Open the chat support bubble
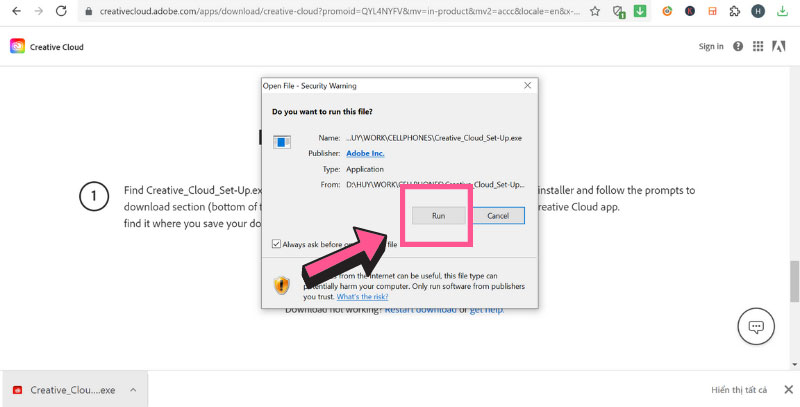 (x=756, y=326)
